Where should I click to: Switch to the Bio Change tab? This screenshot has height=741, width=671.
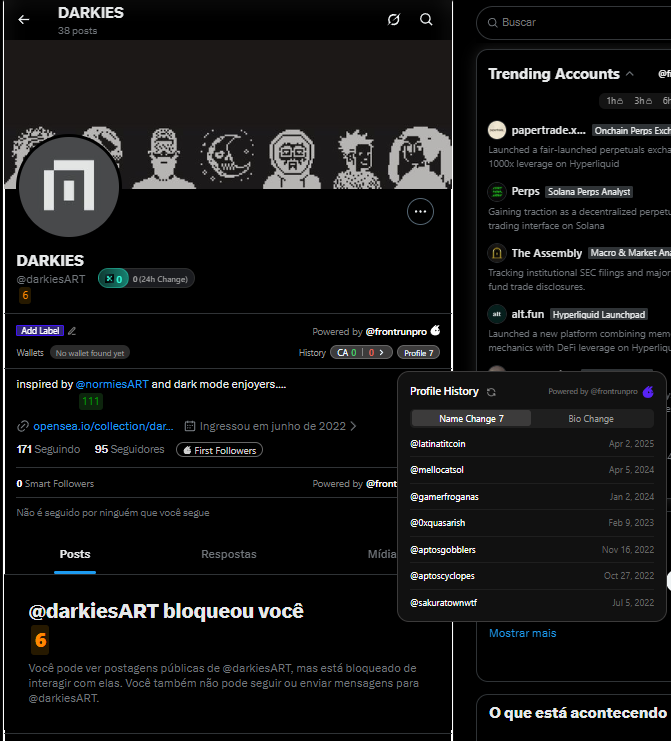(591, 419)
